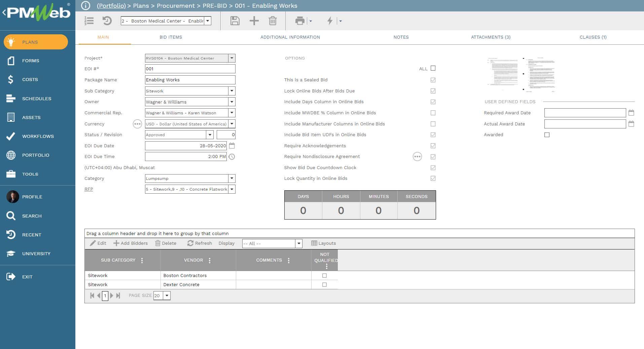Expand the Owner dropdown
The image size is (644, 349).
coord(232,102)
